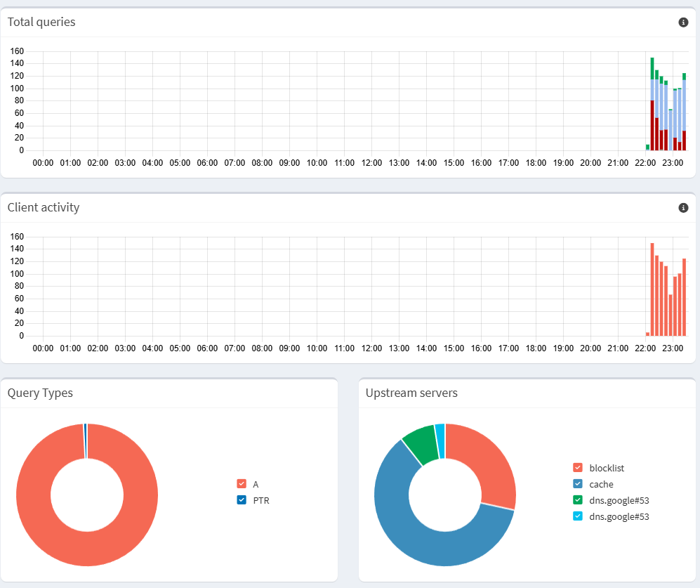Click the Query Types panel title
Image resolution: width=700 pixels, height=588 pixels.
pos(39,393)
